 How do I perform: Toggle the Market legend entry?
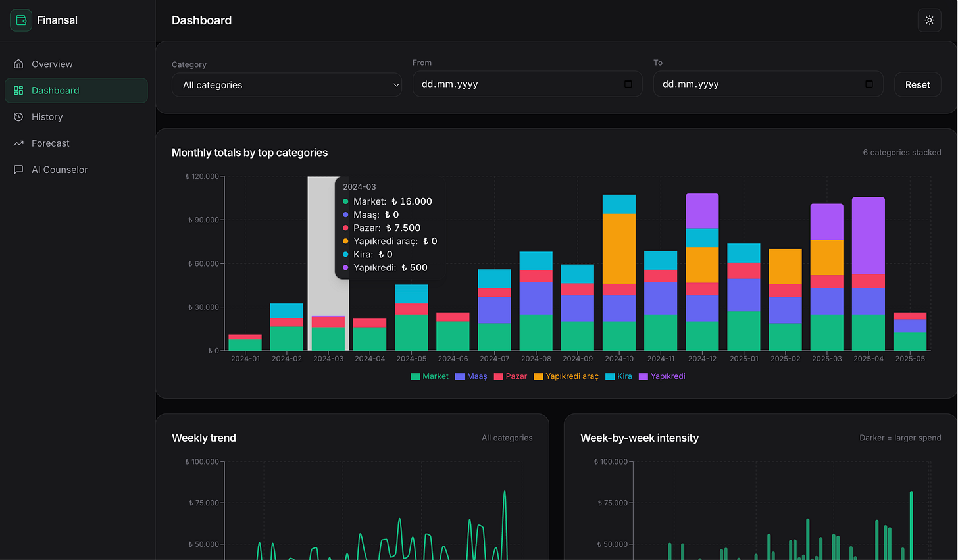pyautogui.click(x=429, y=376)
